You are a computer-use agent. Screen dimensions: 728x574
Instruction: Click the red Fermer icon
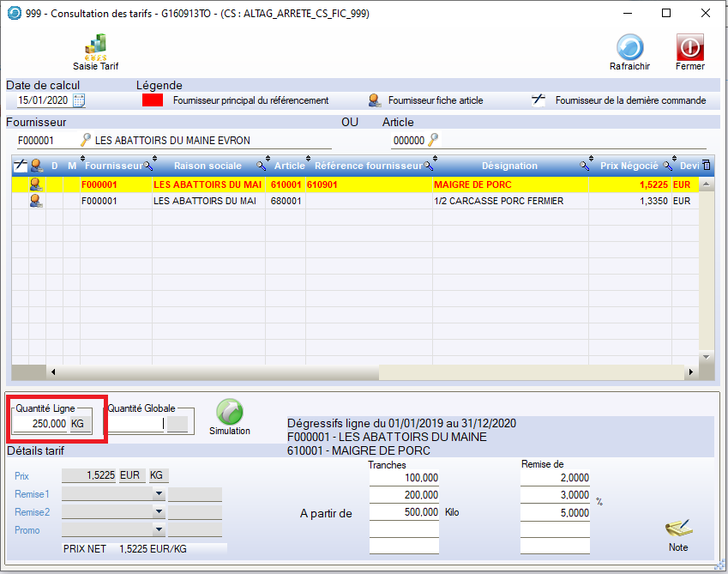click(x=689, y=48)
